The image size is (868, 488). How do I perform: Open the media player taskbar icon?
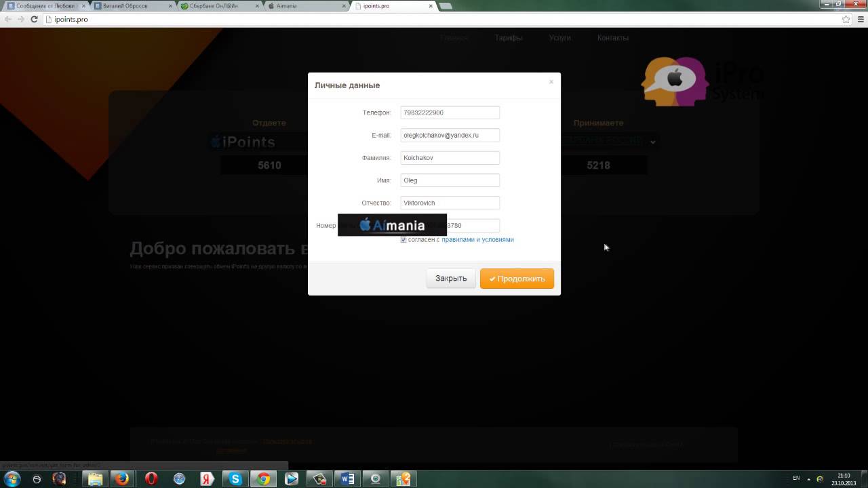point(292,479)
